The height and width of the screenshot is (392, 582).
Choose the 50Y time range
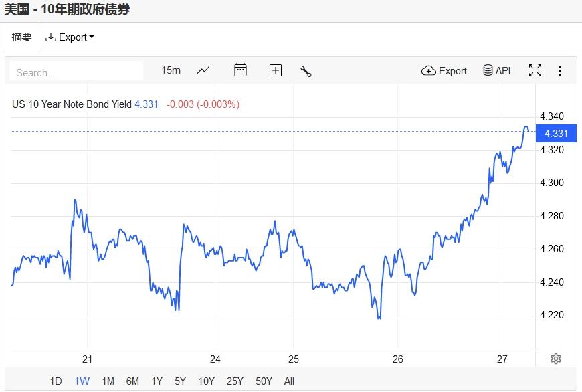coord(264,381)
